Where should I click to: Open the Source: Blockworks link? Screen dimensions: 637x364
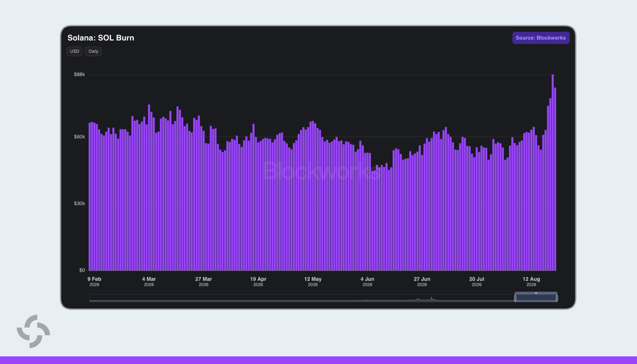(x=541, y=38)
